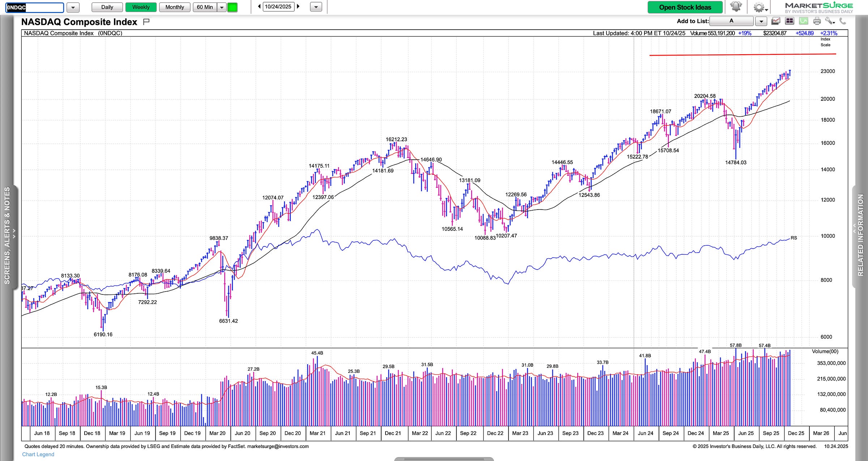Step the chart date back one period
This screenshot has width=868, height=461.
pyautogui.click(x=259, y=7)
